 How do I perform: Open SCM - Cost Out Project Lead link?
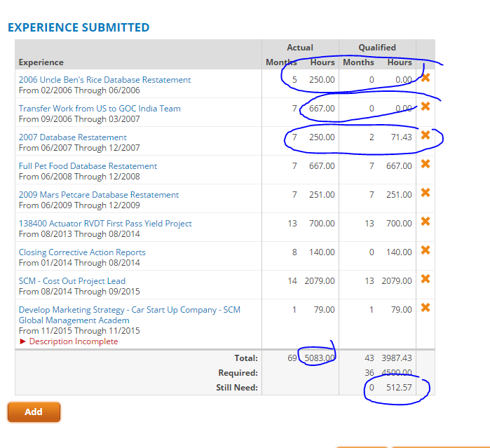[x=72, y=281]
